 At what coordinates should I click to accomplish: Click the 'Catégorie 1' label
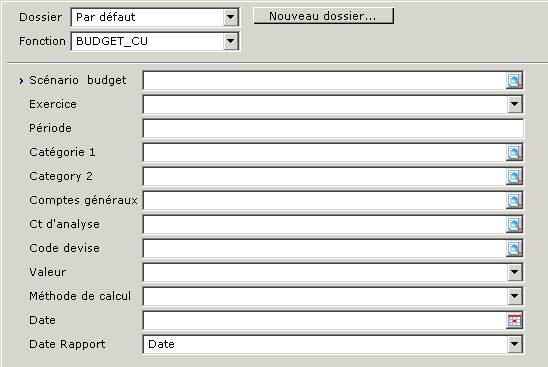62,152
